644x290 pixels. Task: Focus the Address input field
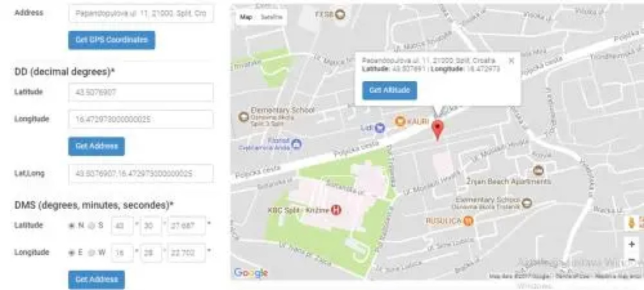(x=141, y=13)
